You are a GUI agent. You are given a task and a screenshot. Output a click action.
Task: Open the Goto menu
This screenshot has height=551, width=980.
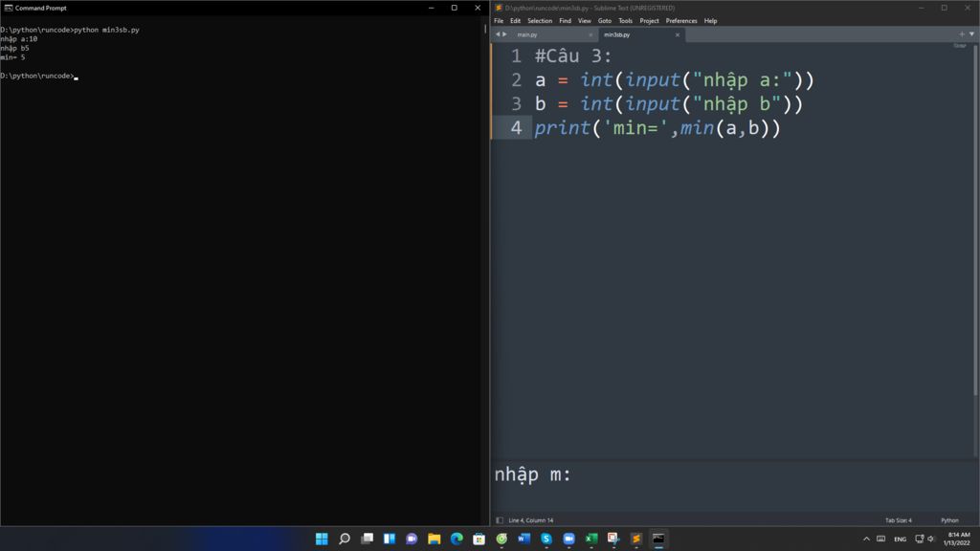pos(605,21)
